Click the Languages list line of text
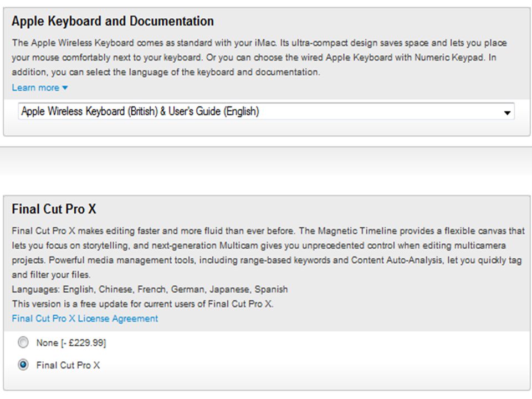This screenshot has width=532, height=399. tap(150, 289)
